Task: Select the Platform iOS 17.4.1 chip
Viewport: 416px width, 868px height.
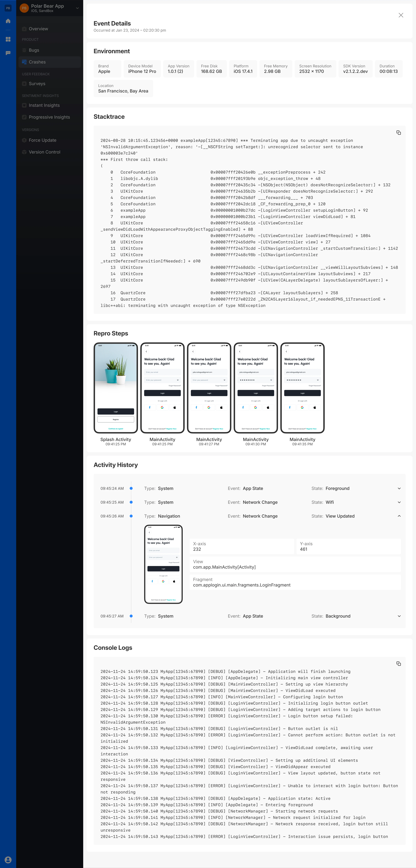Action: pyautogui.click(x=243, y=69)
